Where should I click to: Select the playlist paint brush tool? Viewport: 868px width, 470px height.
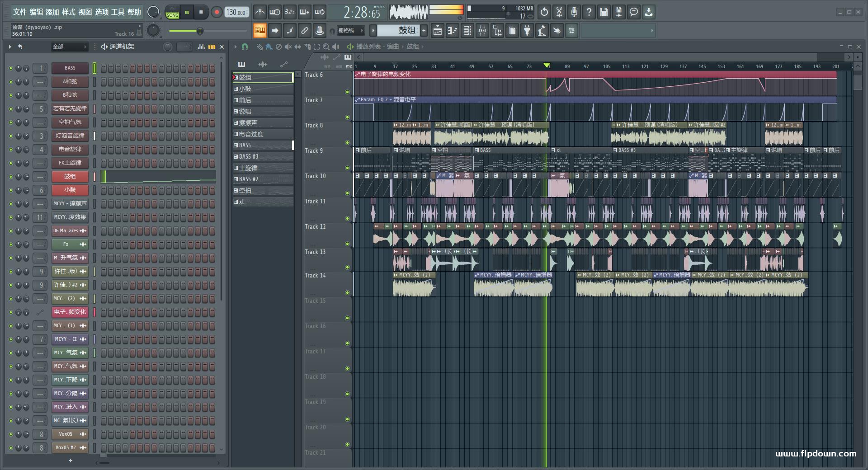[269, 47]
